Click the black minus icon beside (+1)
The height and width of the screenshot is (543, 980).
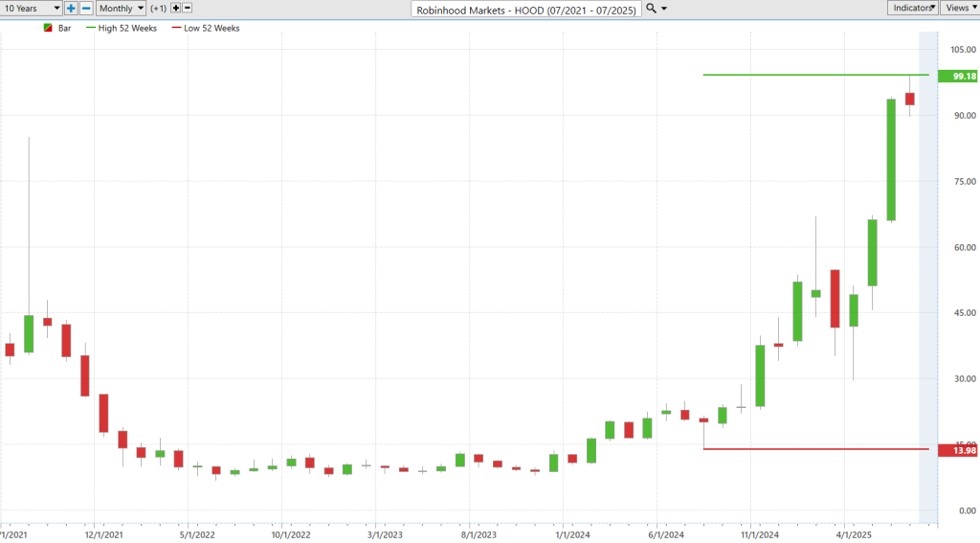tap(187, 8)
